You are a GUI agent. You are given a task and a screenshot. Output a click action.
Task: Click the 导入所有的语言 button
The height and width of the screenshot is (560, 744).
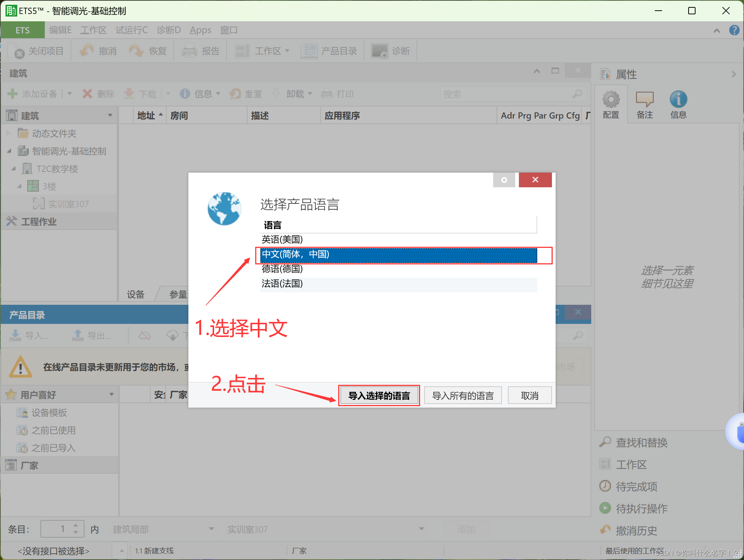click(x=463, y=395)
